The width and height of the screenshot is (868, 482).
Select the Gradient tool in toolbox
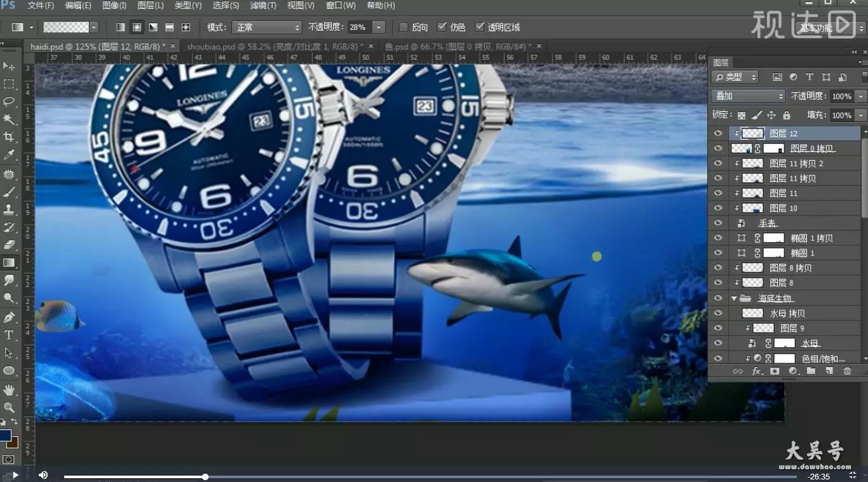pos(9,262)
